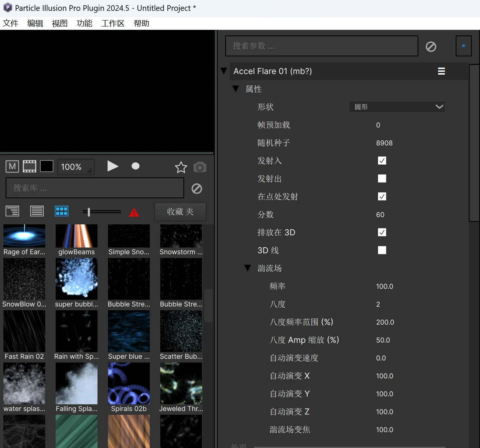
Task: Click the filmstrip icon in preview toolbar
Action: 30,167
